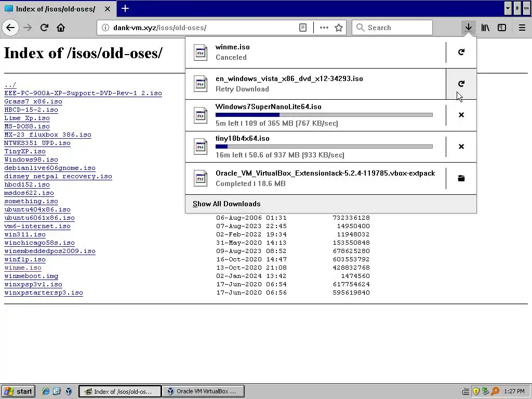Click tiny10b4x64.iso file type icon
The image size is (532, 399).
click(201, 147)
